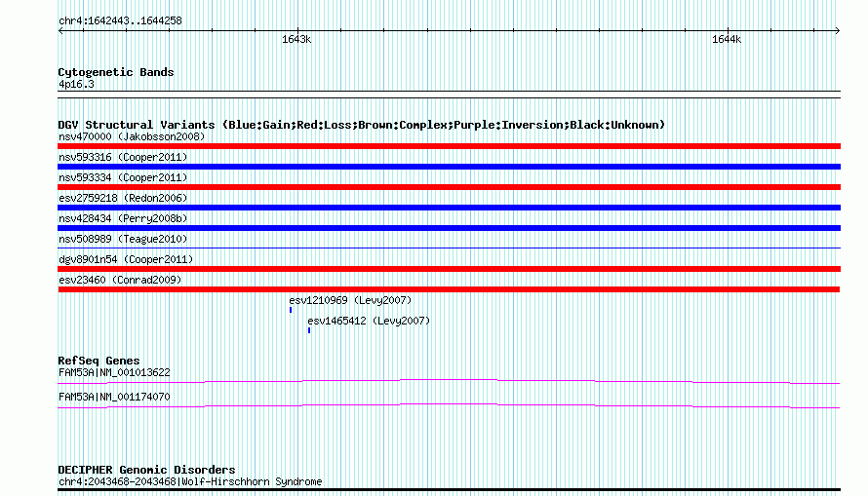Click the blue bar for esv2759218
The image size is (868, 496).
[449, 208]
